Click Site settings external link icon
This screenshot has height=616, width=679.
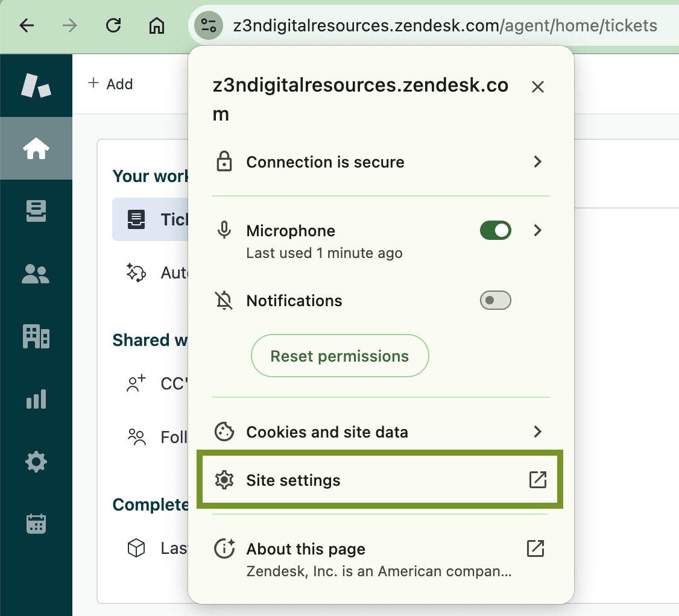538,480
